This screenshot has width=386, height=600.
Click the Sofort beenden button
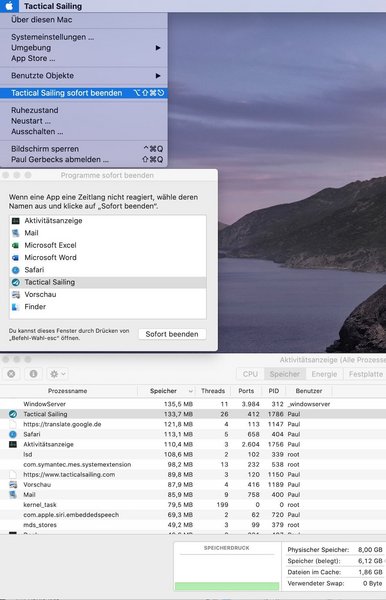pos(172,334)
